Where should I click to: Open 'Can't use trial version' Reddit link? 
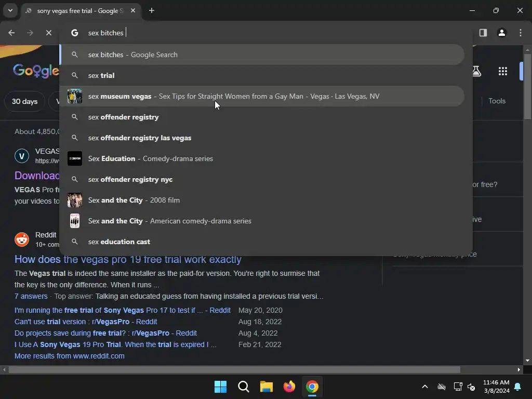click(86, 322)
